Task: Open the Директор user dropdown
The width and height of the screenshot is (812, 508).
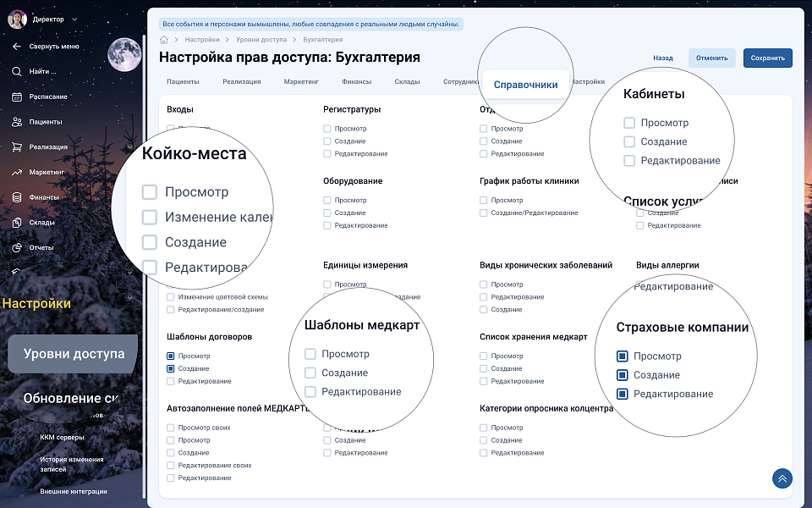Action: click(74, 19)
